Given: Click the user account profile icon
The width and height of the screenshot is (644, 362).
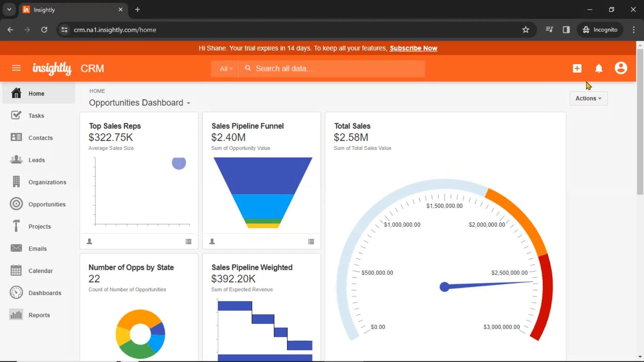Looking at the screenshot, I should click(621, 68).
